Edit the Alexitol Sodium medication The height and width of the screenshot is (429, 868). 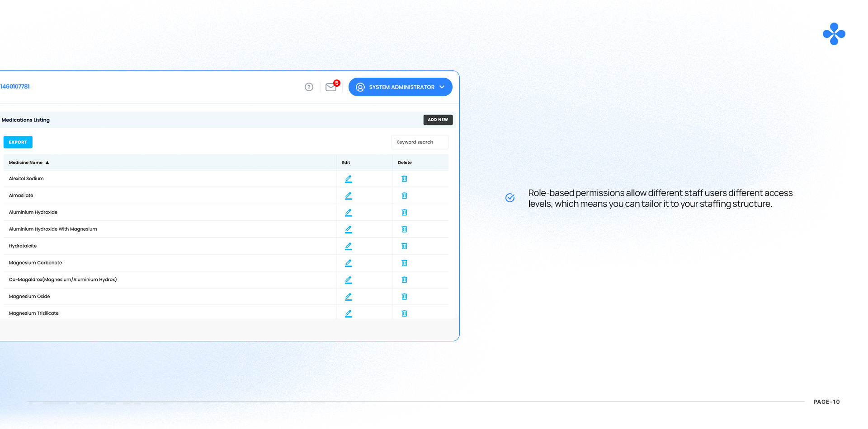[348, 179]
